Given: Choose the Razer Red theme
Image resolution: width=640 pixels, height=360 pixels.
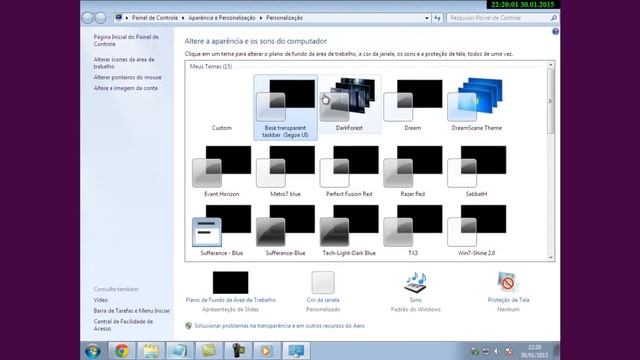Looking at the screenshot, I should (413, 171).
